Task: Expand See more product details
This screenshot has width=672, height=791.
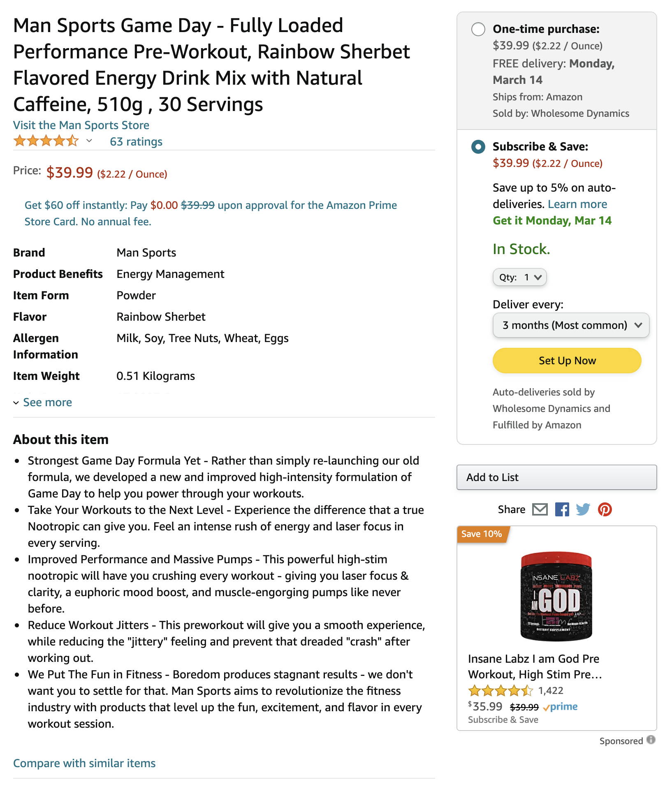Action: click(x=43, y=402)
